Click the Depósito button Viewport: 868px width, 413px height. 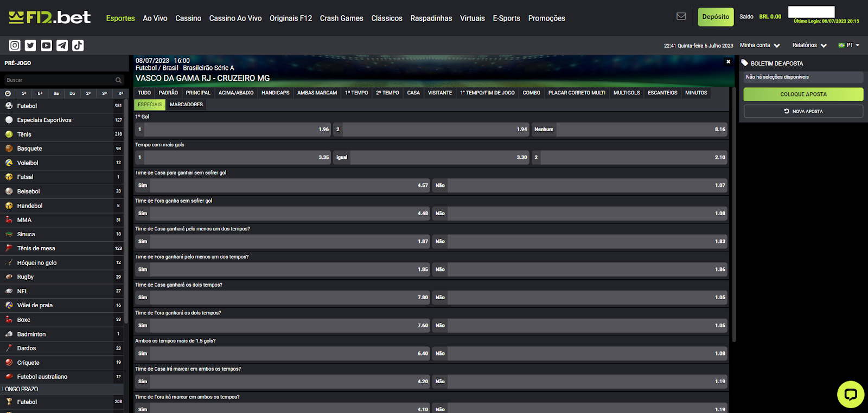click(716, 17)
